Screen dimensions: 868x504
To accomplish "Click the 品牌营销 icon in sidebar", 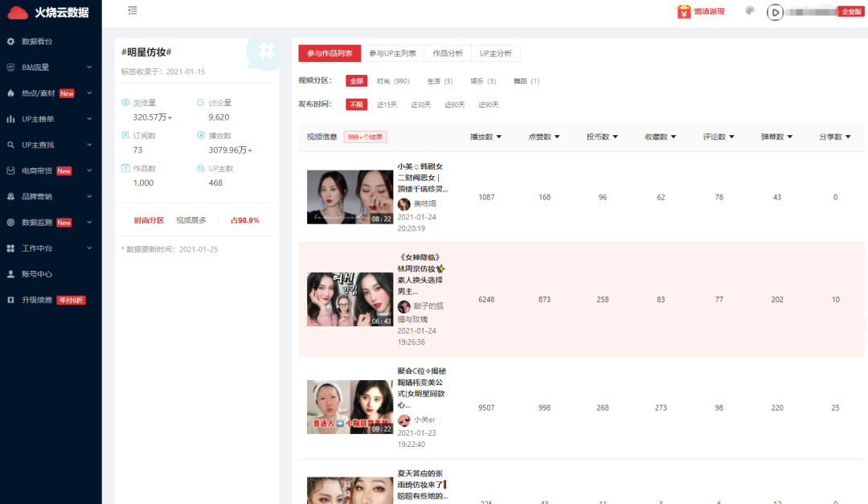I will click(x=10, y=197).
